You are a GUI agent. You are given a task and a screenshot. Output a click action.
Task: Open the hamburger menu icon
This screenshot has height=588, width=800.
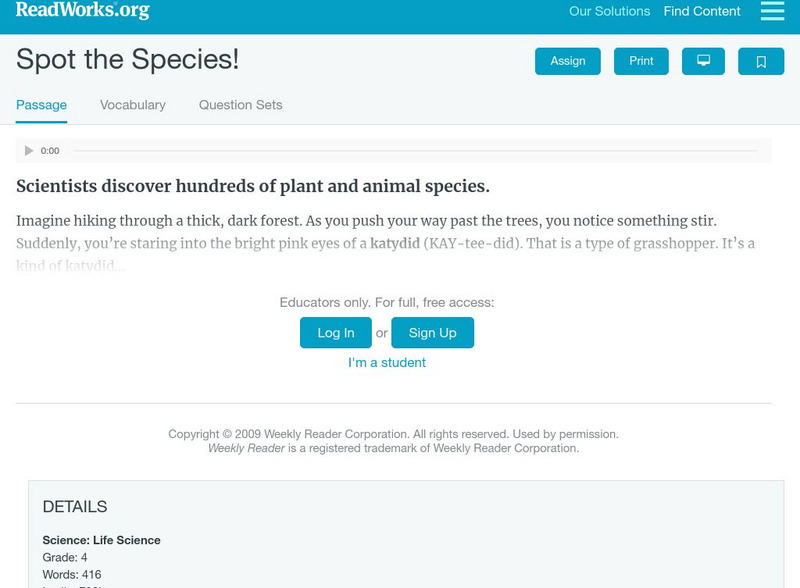[x=772, y=11]
